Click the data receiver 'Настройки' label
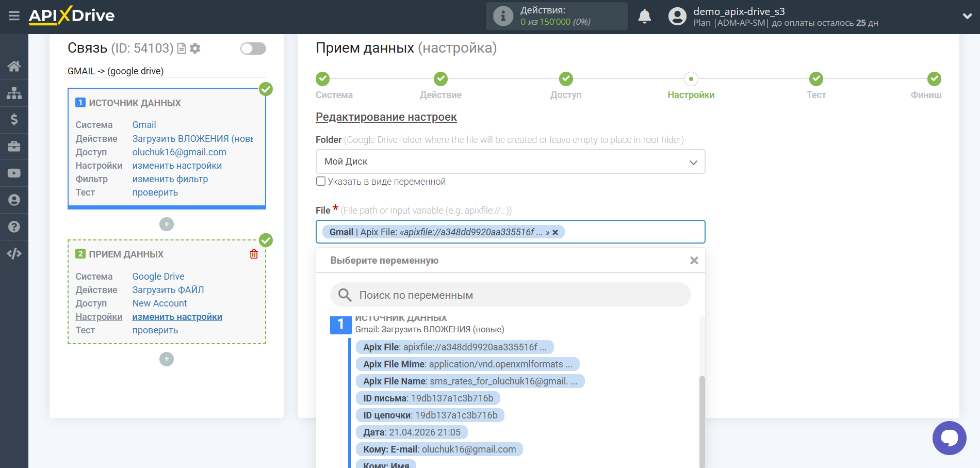Viewport: 980px width, 468px height. pos(99,317)
